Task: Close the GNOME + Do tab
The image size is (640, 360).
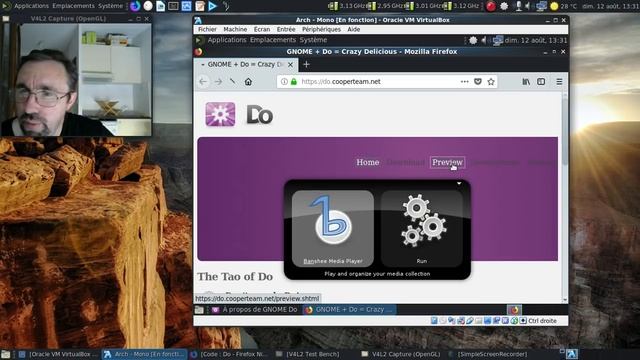Action: click(x=290, y=64)
